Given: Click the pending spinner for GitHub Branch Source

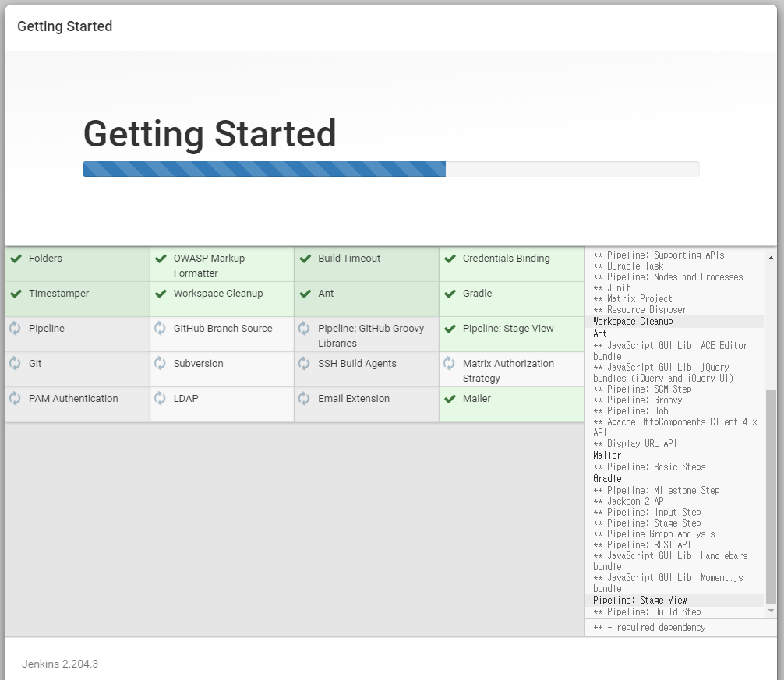Looking at the screenshot, I should [160, 328].
